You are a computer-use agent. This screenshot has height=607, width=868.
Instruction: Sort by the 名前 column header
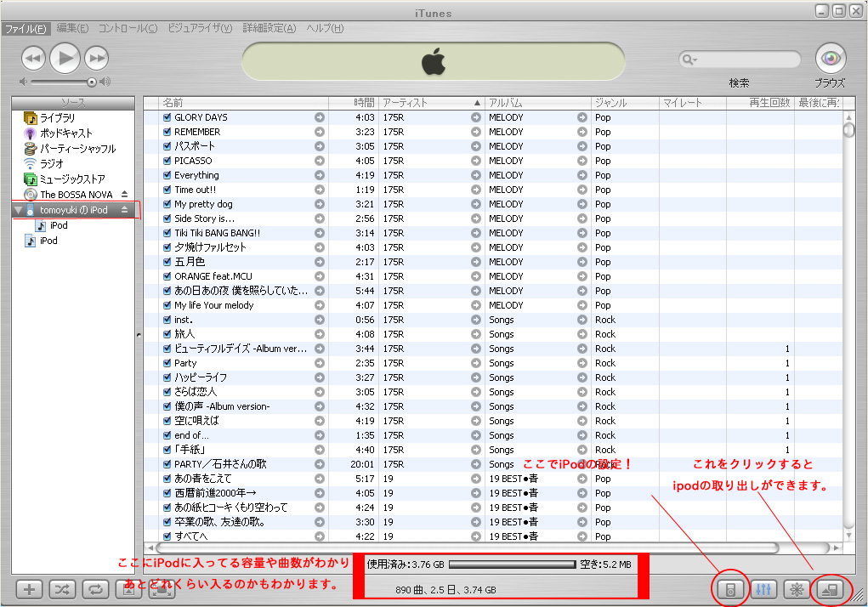[244, 103]
